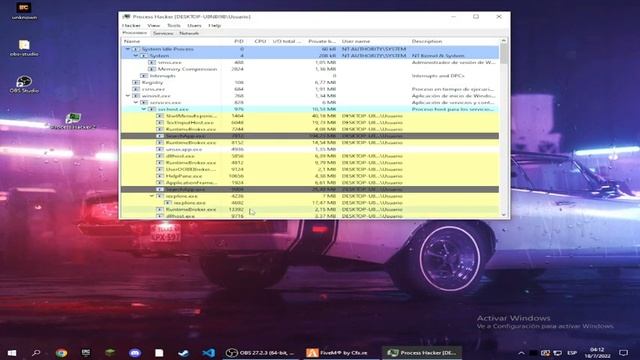
Task: Sort by the Name column header
Action: point(132,41)
